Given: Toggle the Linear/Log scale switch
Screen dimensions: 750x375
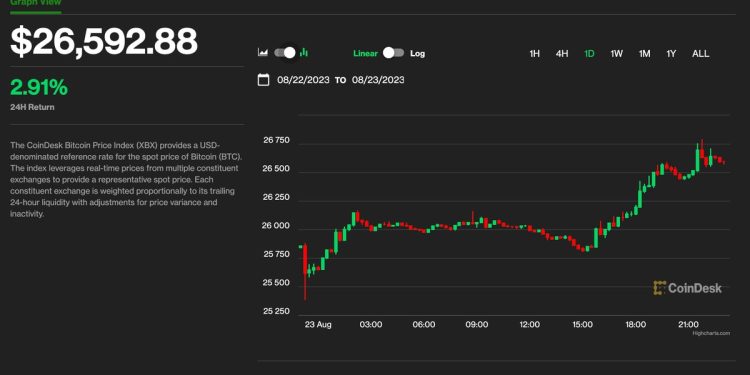Looking at the screenshot, I should pyautogui.click(x=394, y=53).
